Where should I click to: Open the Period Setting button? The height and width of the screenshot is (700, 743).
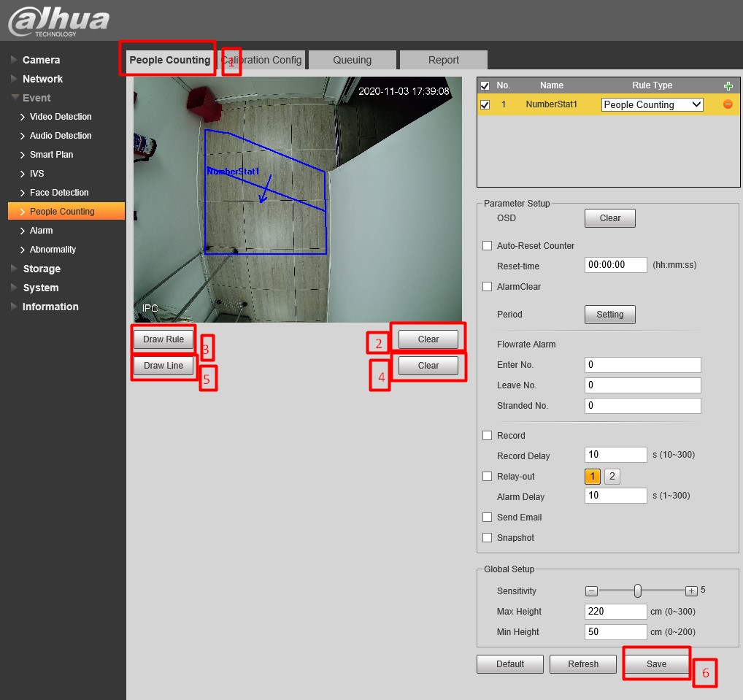(610, 314)
